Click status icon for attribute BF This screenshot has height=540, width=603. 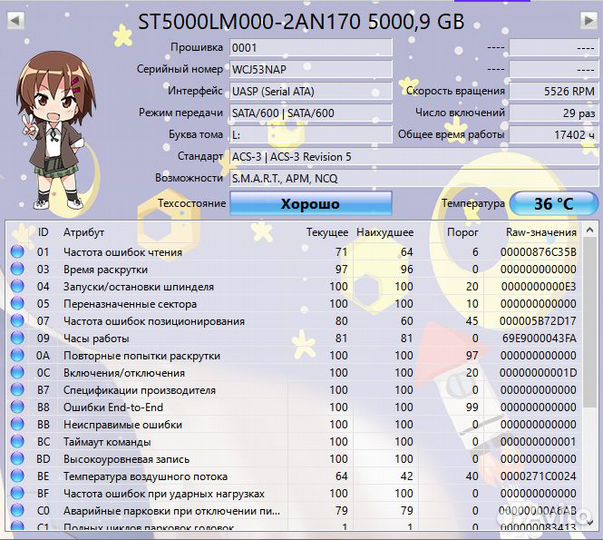pos(17,493)
